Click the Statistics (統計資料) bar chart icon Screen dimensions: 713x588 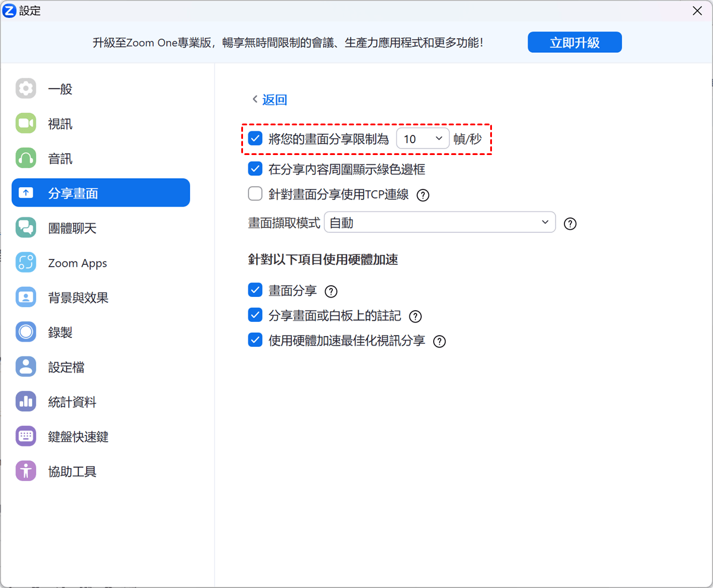pos(26,402)
